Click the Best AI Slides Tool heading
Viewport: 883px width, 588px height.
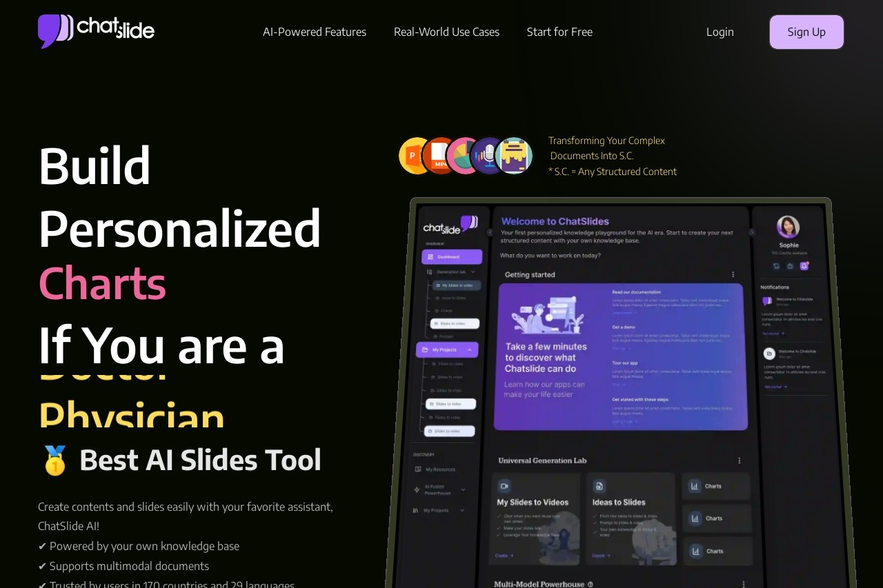[x=200, y=460]
